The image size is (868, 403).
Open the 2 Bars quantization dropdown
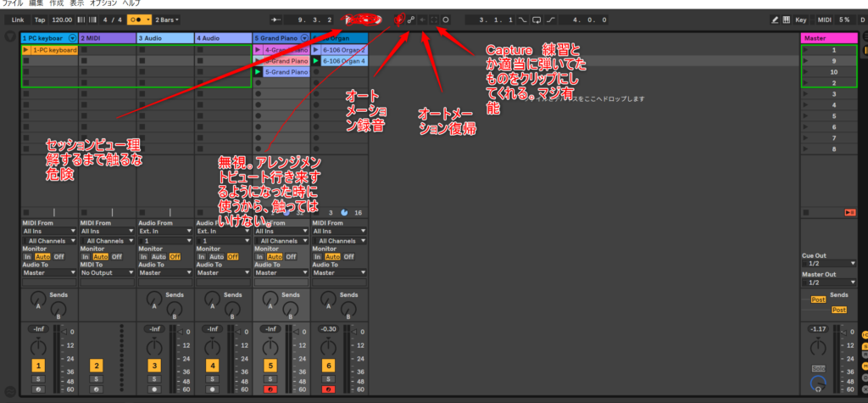pyautogui.click(x=168, y=19)
